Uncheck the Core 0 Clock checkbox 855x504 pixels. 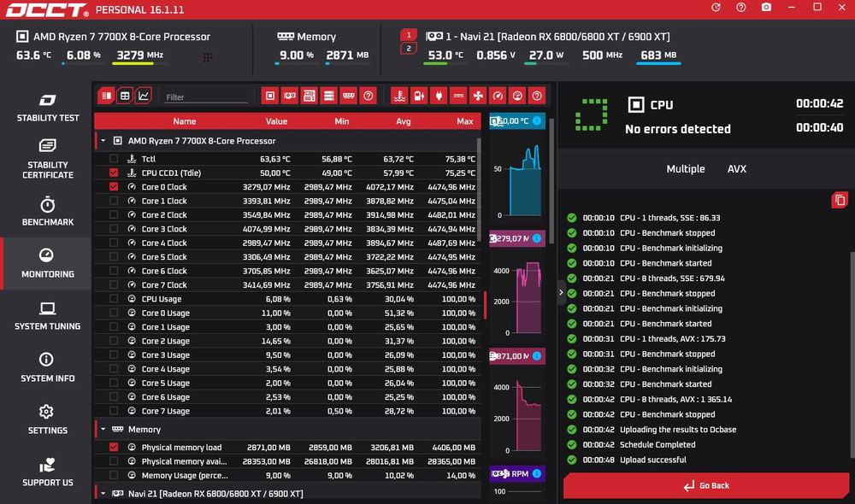tap(114, 187)
